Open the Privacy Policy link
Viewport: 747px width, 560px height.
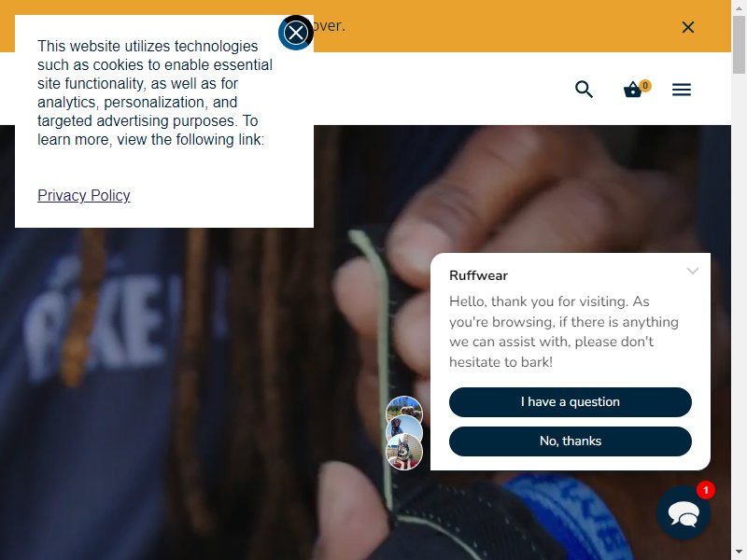point(84,195)
